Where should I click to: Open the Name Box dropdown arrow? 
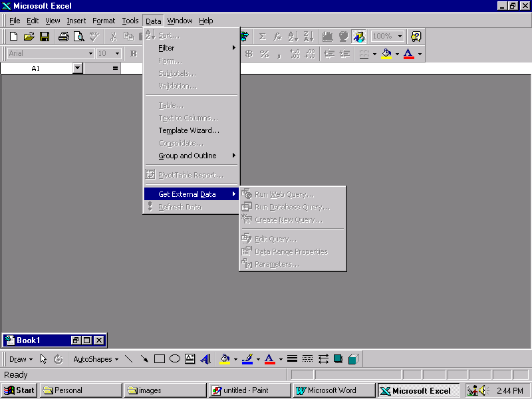pos(78,68)
